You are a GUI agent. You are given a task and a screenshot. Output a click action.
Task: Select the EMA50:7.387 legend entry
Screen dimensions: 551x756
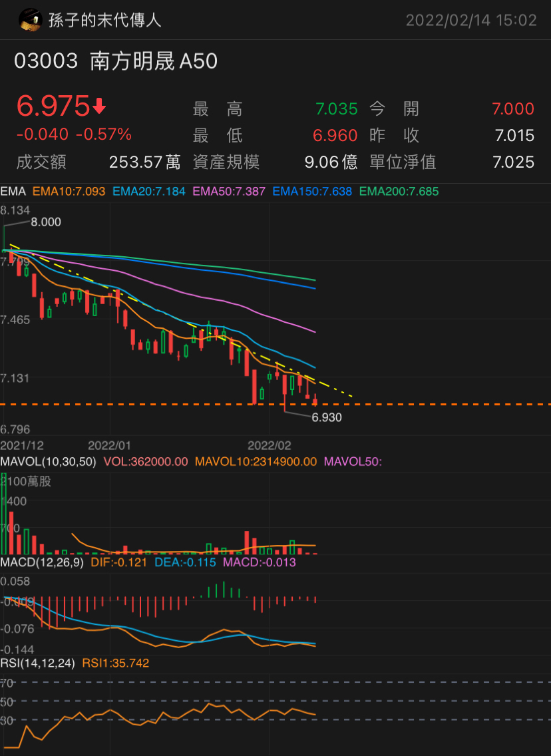tap(229, 192)
